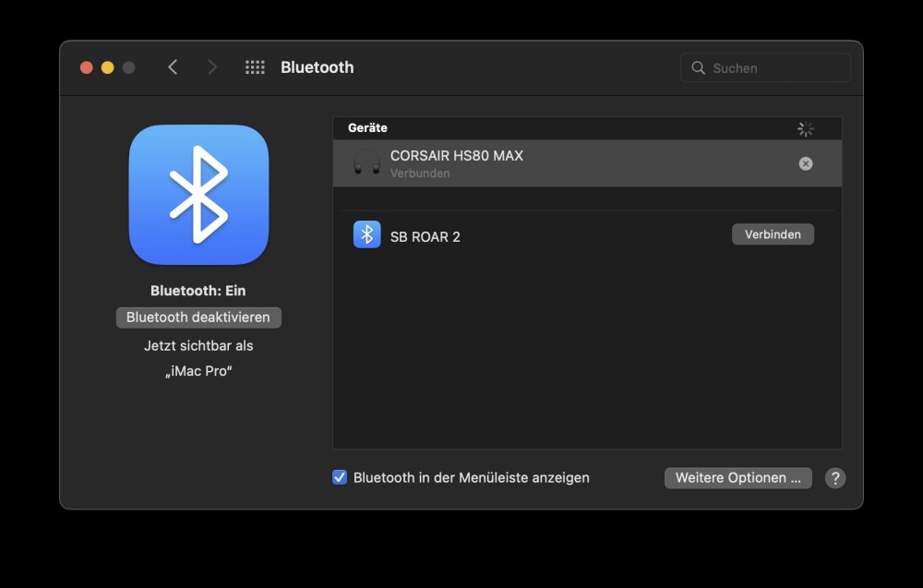Viewport: 923px width, 588px height.
Task: Click the Bluetooth window title
Action: (x=318, y=67)
